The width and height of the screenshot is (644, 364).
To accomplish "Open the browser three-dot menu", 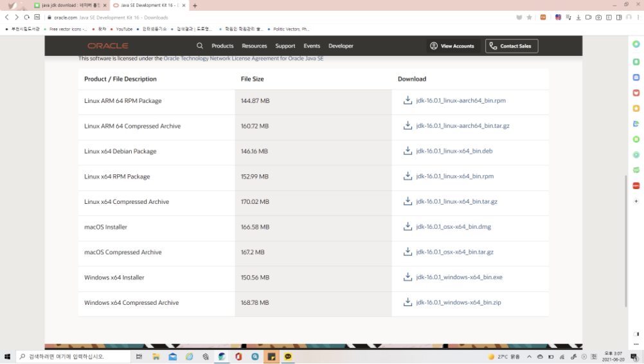I will 638,17.
